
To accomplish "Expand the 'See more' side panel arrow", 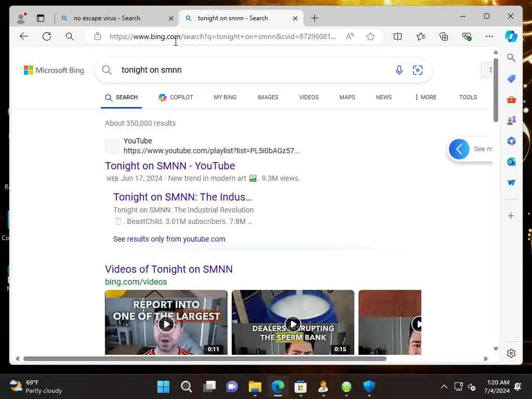I will pos(459,149).
